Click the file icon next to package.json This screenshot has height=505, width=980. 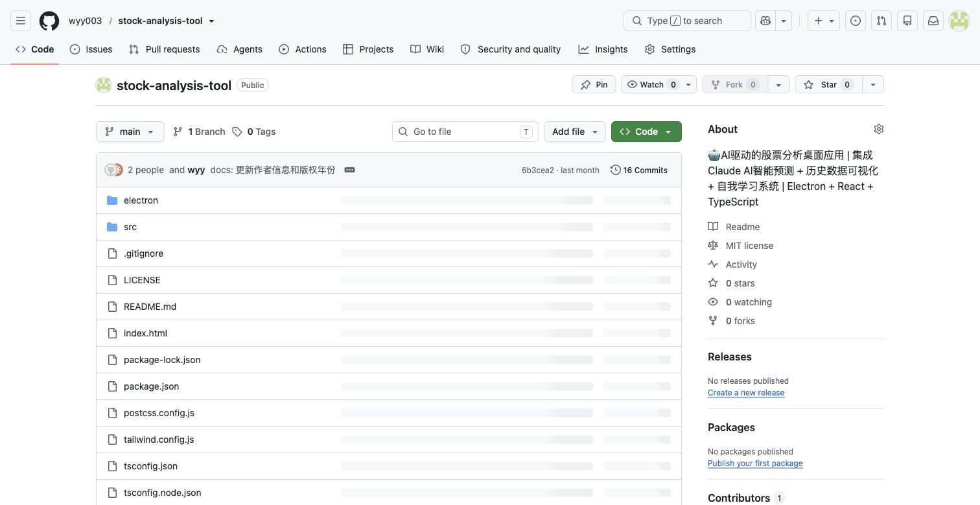pyautogui.click(x=112, y=386)
